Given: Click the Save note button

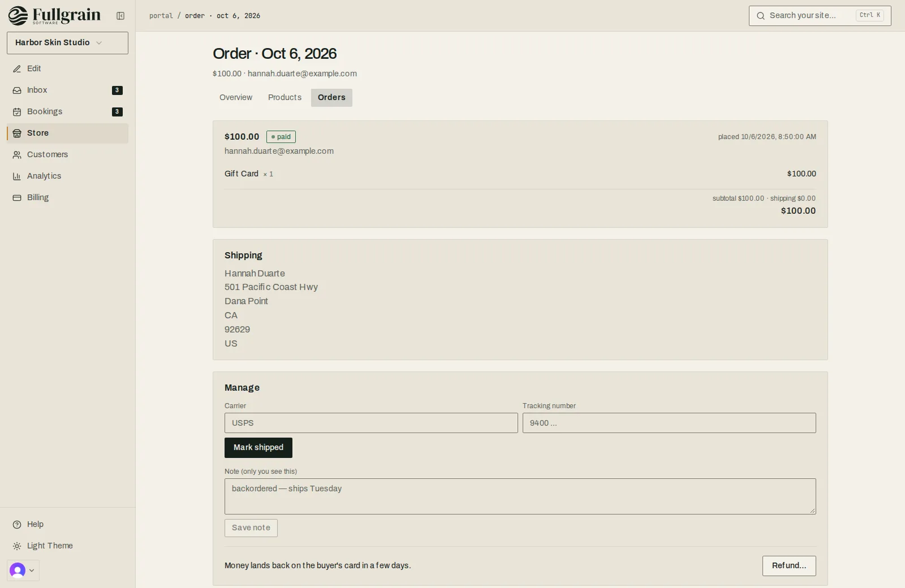Looking at the screenshot, I should click(x=251, y=528).
